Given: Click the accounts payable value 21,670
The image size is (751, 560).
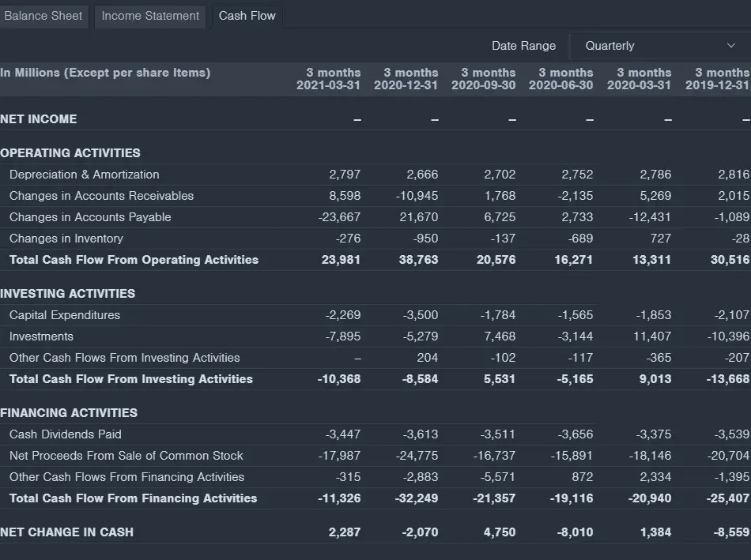Looking at the screenshot, I should pos(419,217).
